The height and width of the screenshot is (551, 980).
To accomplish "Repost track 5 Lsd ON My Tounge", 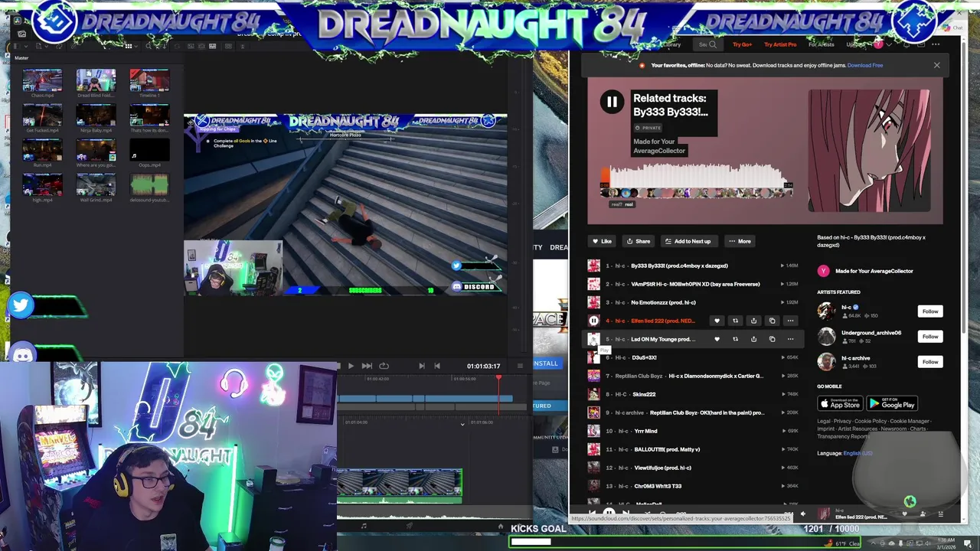I will point(735,339).
